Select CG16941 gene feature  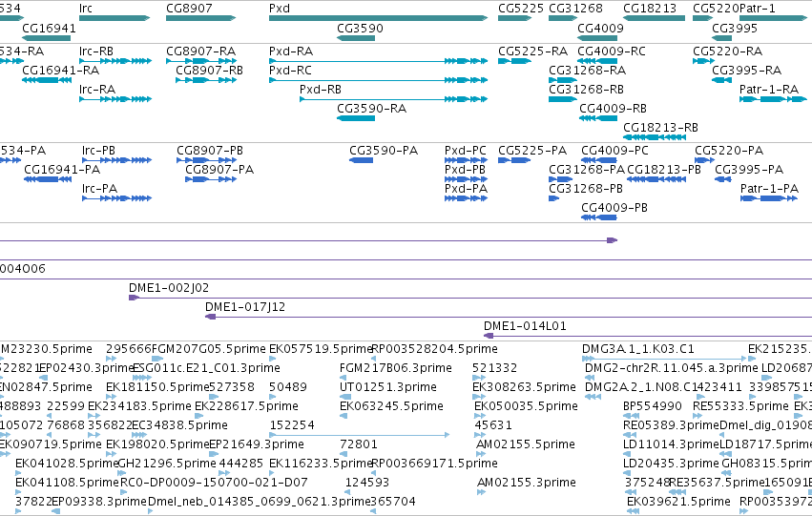[x=47, y=38]
